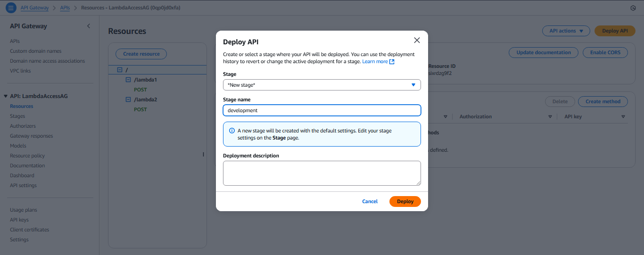Open Models in the sidebar
Screen dimensions: 644x255
click(x=18, y=146)
